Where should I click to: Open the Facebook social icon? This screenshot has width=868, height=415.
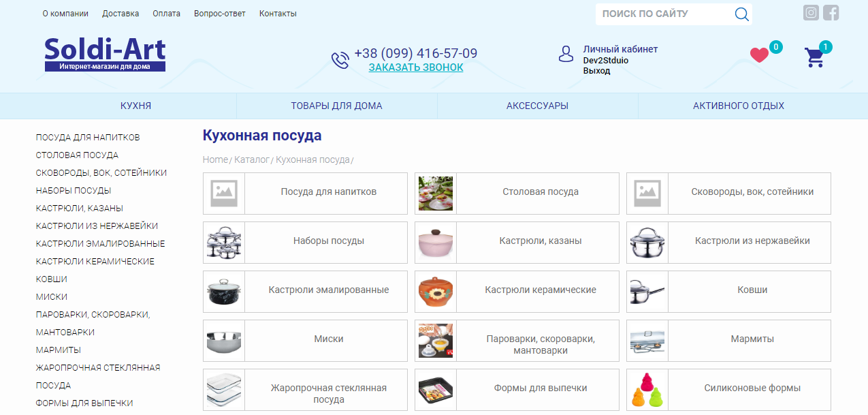[831, 12]
